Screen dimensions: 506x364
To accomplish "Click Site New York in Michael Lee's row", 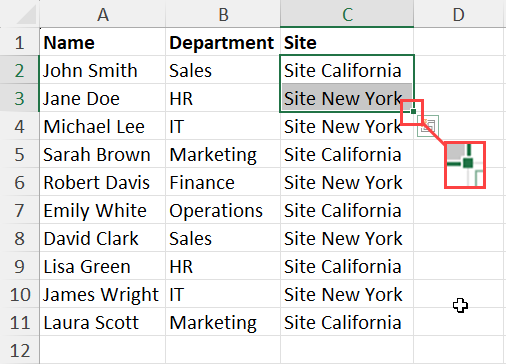I will tap(347, 126).
